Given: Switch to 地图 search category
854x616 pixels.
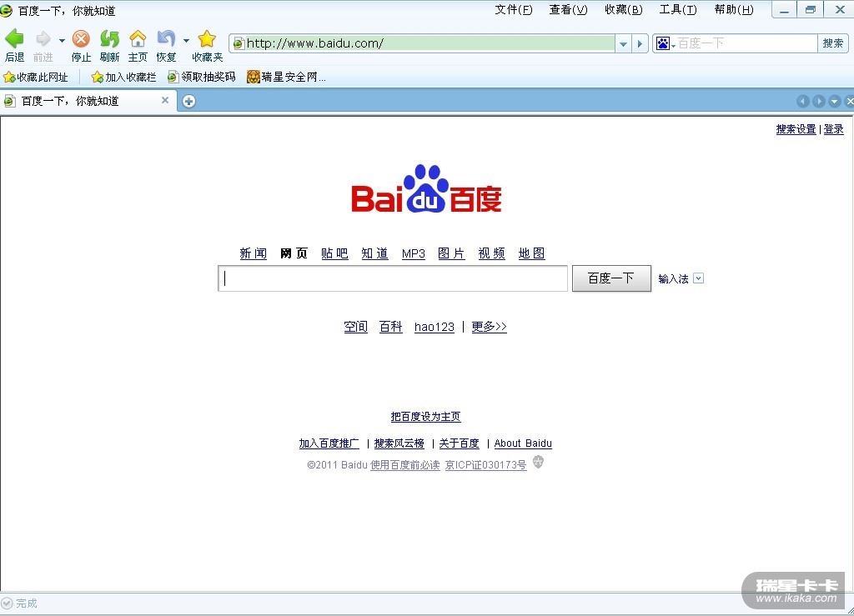Looking at the screenshot, I should click(x=531, y=253).
